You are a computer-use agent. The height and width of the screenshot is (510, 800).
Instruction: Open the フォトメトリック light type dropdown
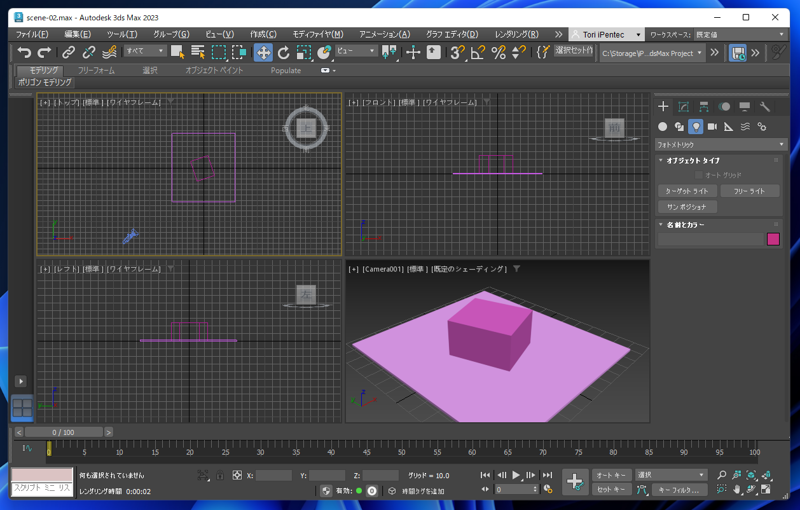coord(720,145)
